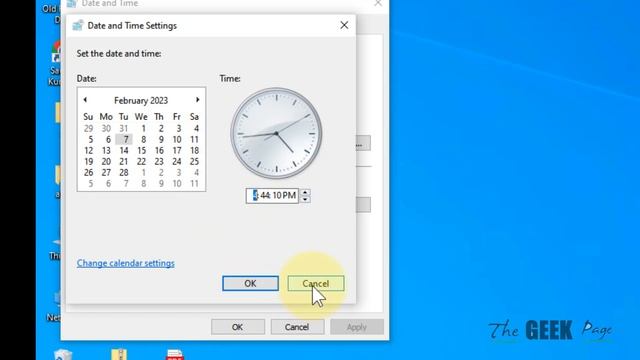Select 16 in the calendar
Screen dimensions: 640x360
click(x=159, y=151)
